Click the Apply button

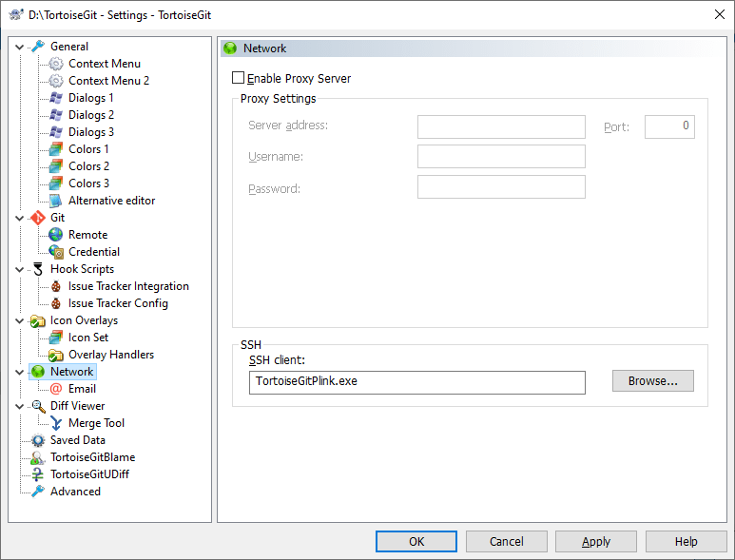point(596,542)
